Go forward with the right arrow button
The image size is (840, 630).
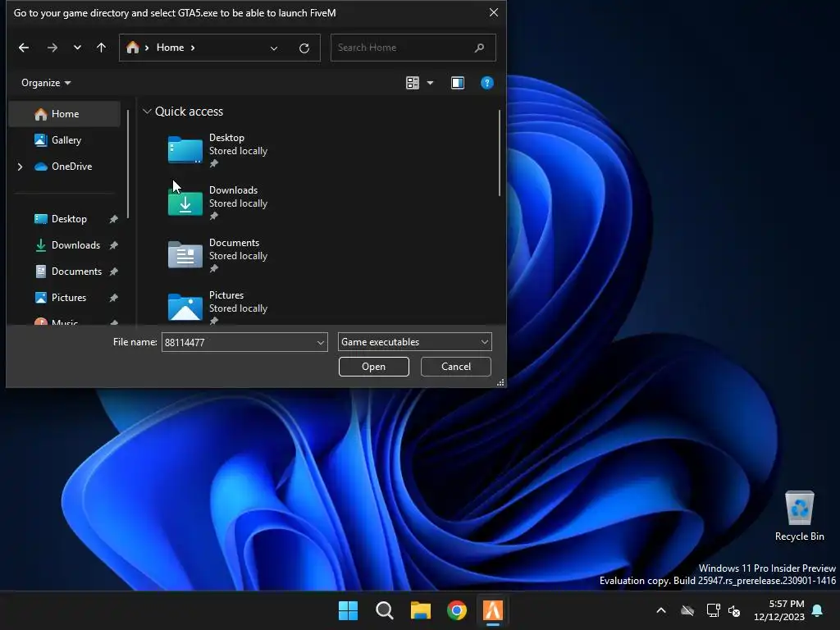[x=52, y=48]
